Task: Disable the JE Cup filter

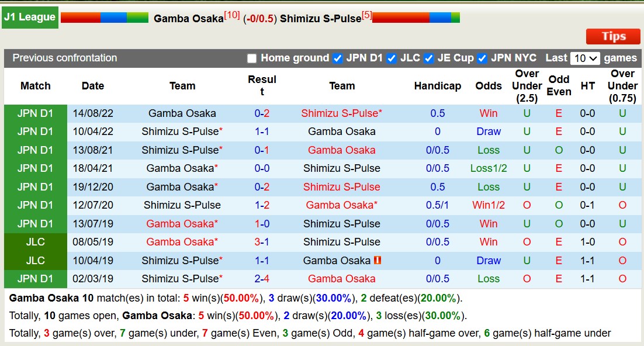Action: coord(428,58)
